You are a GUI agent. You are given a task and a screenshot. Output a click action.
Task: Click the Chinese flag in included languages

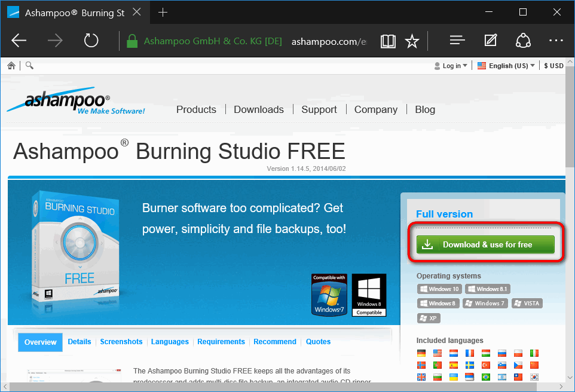click(534, 365)
